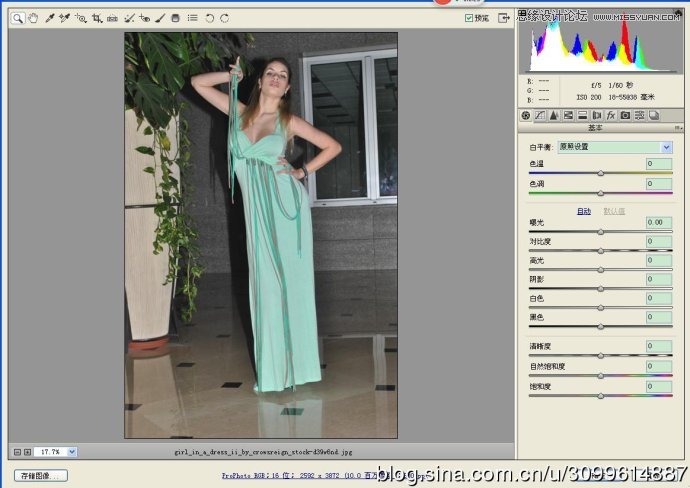Select the Straighten tool
690x488 pixels.
[113, 18]
